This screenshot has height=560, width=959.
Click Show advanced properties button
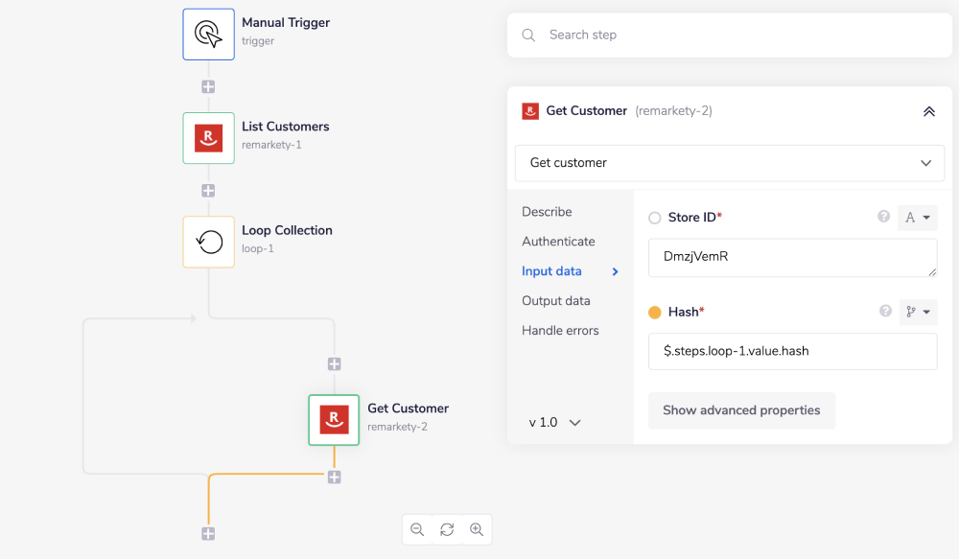coord(741,410)
